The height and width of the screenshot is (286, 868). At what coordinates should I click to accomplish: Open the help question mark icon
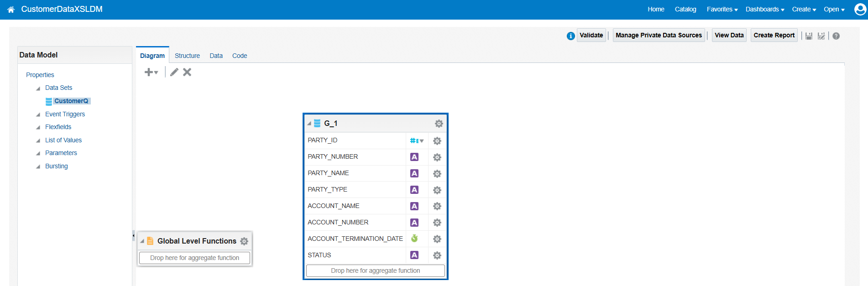(x=836, y=36)
